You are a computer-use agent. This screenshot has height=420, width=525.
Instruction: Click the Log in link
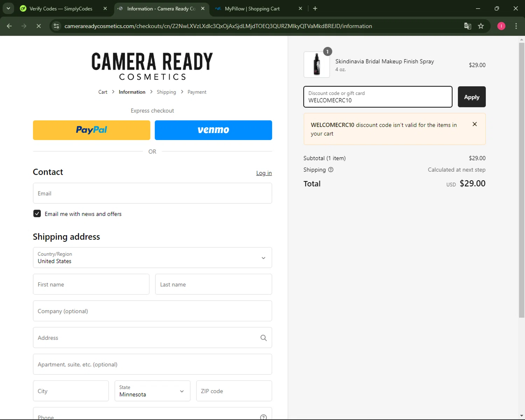coord(264,173)
